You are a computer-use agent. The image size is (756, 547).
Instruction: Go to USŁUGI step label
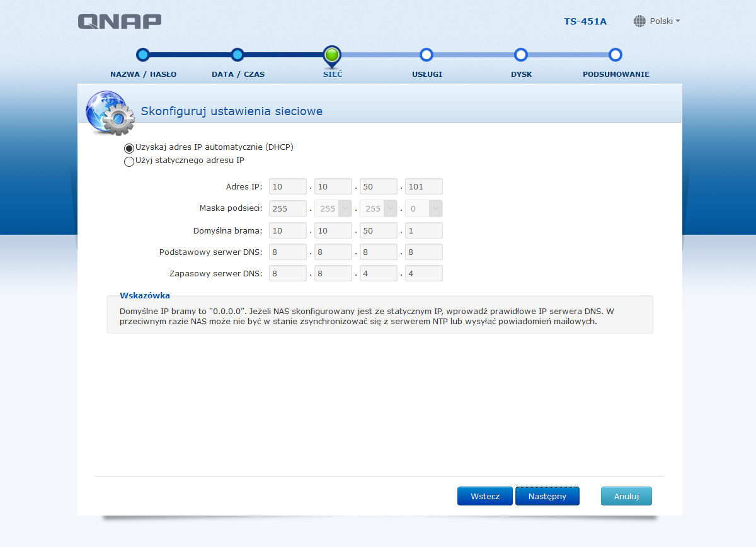click(427, 74)
